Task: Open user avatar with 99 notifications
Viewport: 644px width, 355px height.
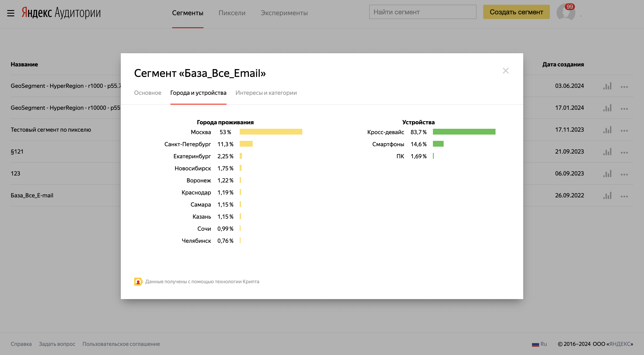Action: (x=566, y=12)
